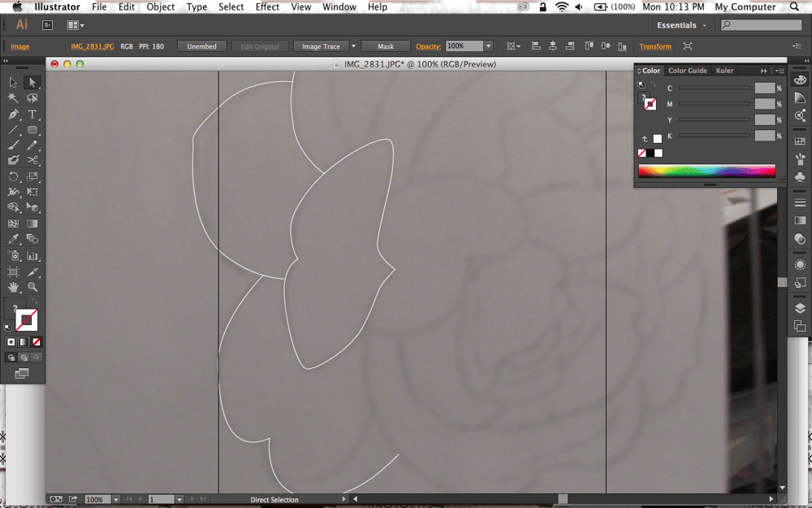Open zoom level dropdown in status bar
The height and width of the screenshot is (508, 812).
pyautogui.click(x=116, y=499)
